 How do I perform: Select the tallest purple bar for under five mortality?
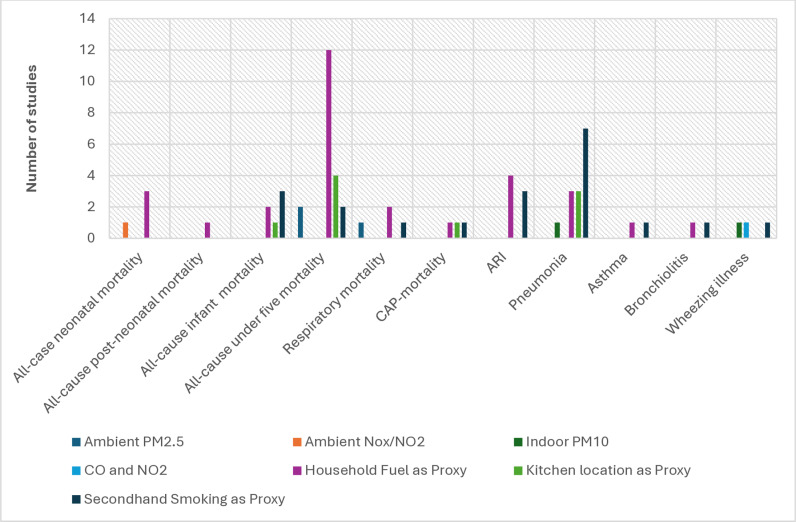point(328,144)
